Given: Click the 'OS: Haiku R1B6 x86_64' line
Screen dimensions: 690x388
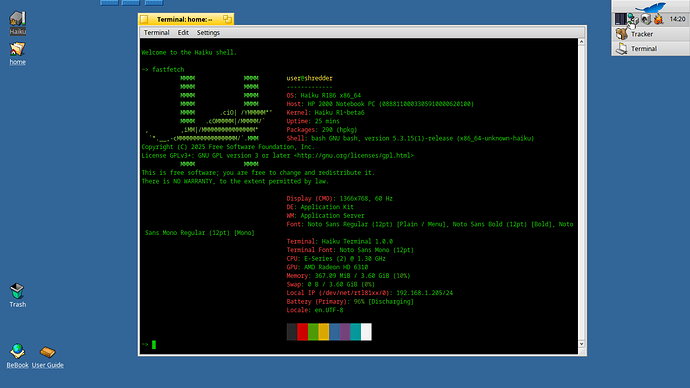Looking at the screenshot, I should pyautogui.click(x=323, y=95).
